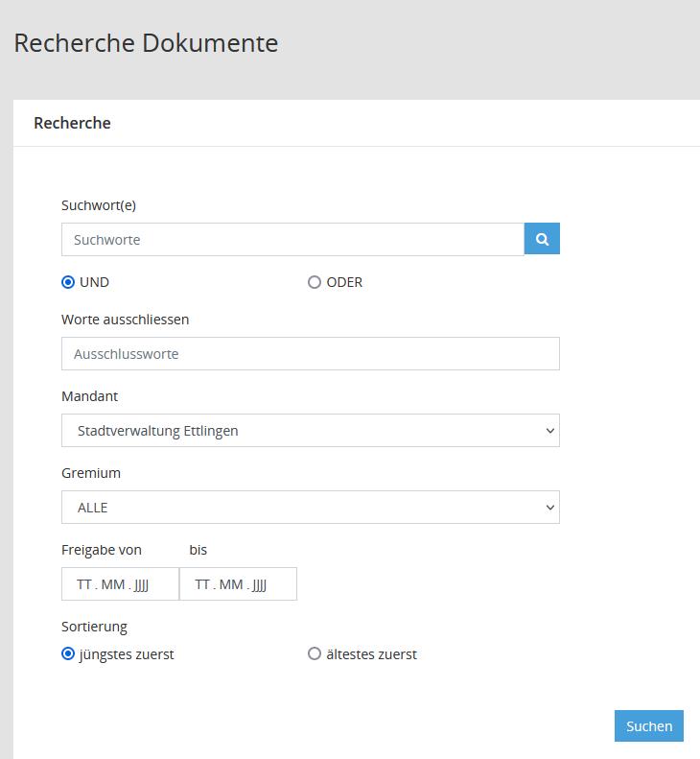This screenshot has height=759, width=700.
Task: Click the magnifying glass search icon
Action: [542, 240]
